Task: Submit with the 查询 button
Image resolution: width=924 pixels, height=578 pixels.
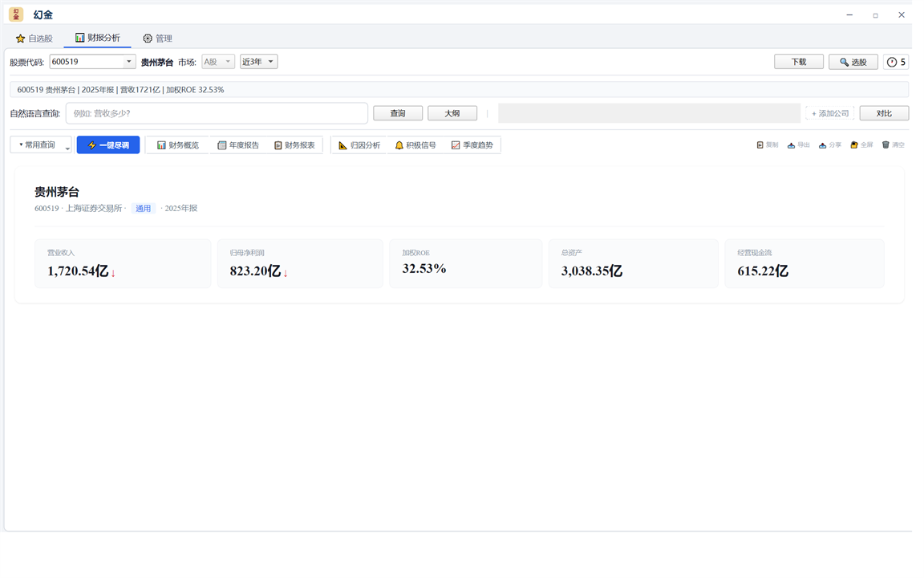Action: pos(398,113)
